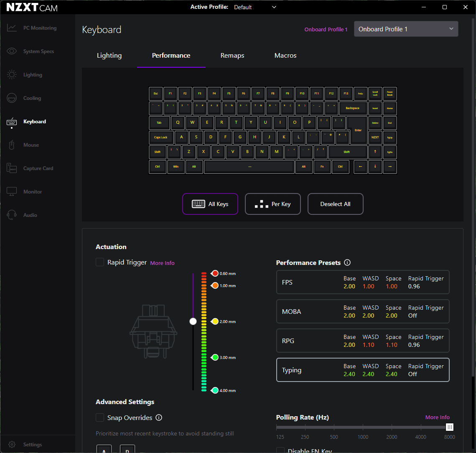Select the Tab key on diagram
The height and width of the screenshot is (453, 476).
coord(159,123)
